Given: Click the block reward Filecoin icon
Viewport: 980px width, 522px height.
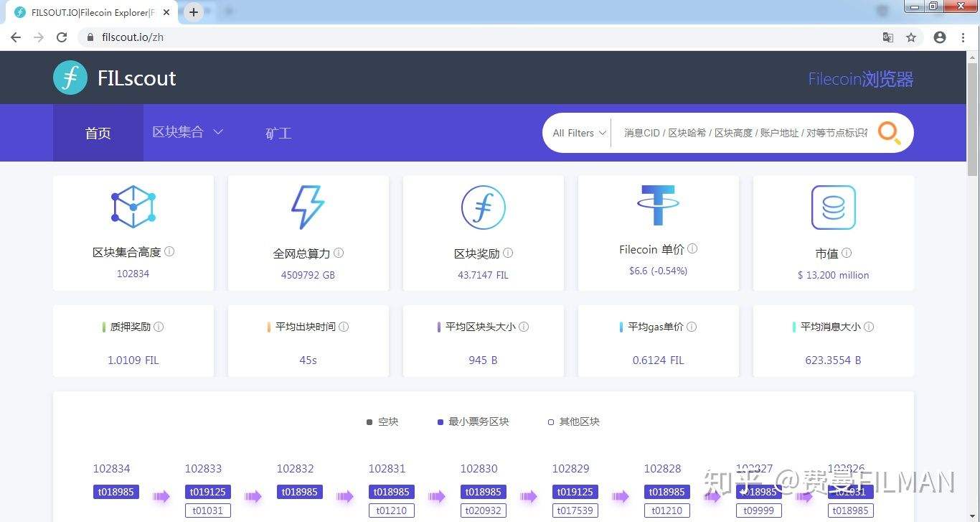Looking at the screenshot, I should pyautogui.click(x=483, y=208).
